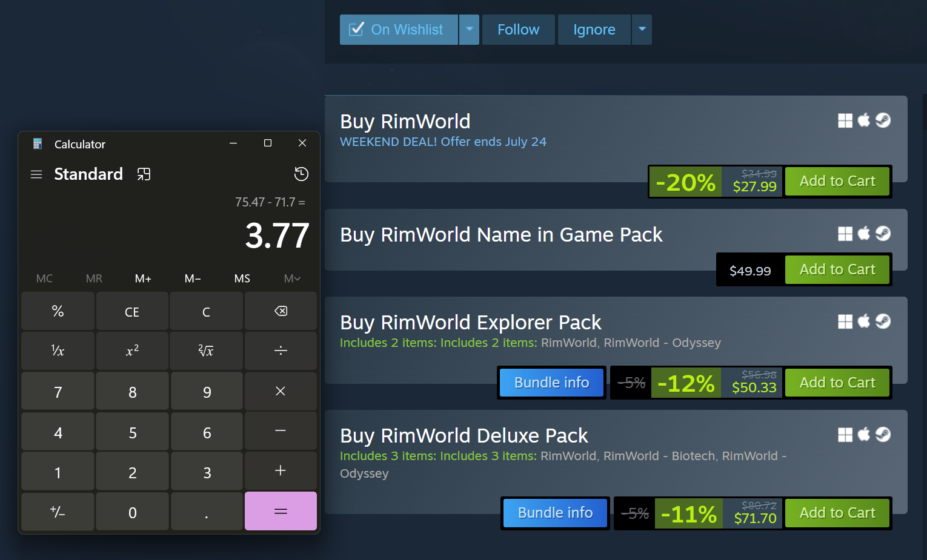Add RimWorld Deluxe Pack to cart
Image resolution: width=927 pixels, height=560 pixels.
(x=837, y=513)
